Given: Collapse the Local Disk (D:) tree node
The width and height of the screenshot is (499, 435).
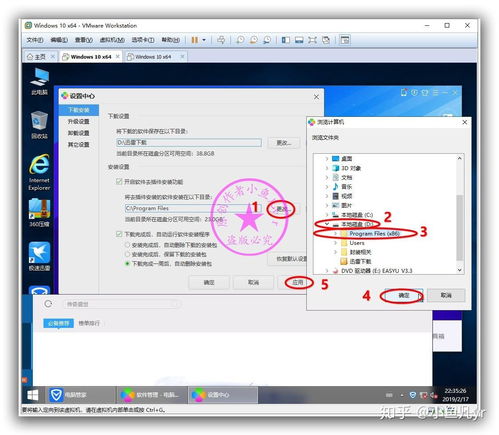Looking at the screenshot, I should click(x=327, y=224).
